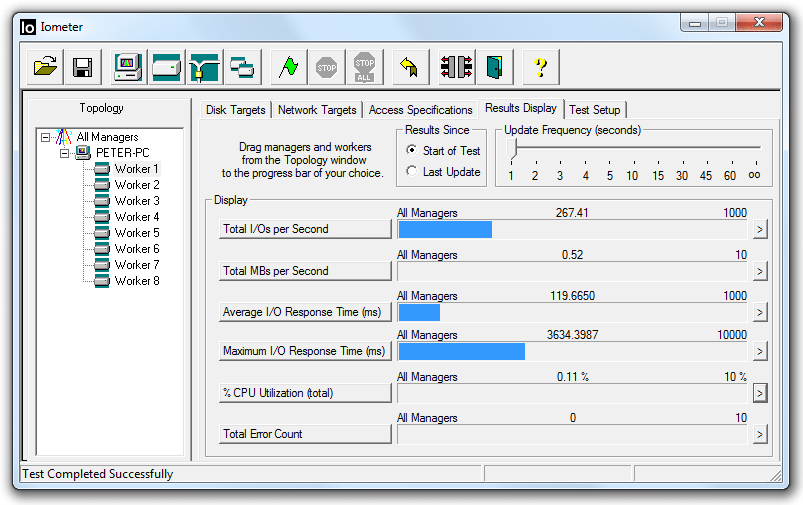This screenshot has width=803, height=505.
Task: Select Worker 8 in the topology tree
Action: [x=137, y=281]
